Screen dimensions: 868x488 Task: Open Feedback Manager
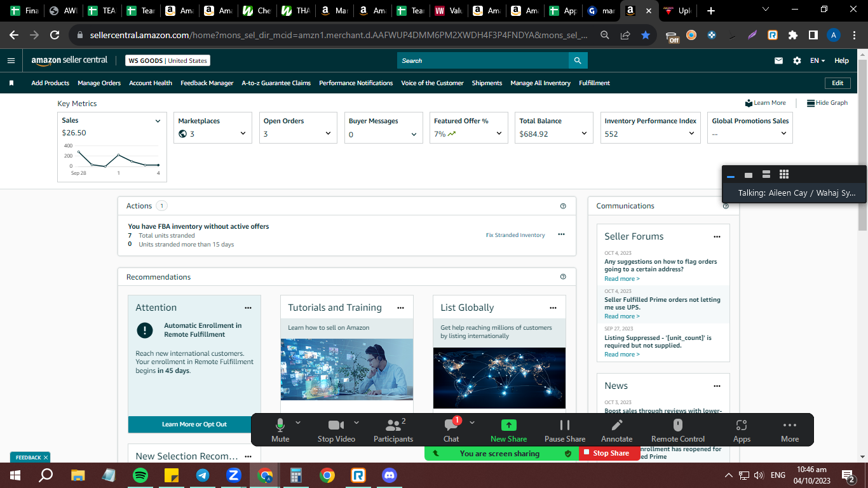[x=207, y=83]
